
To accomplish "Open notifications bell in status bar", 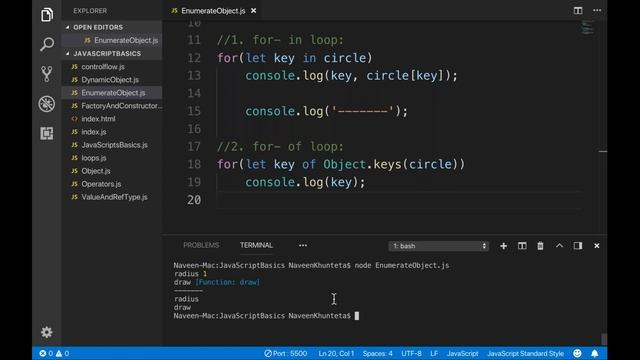I will pos(595,353).
